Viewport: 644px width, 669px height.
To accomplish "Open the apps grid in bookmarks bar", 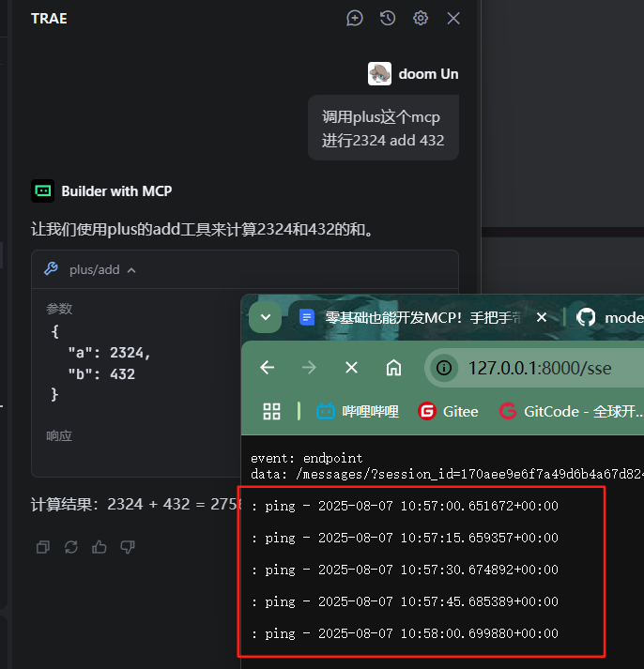I will (x=271, y=411).
